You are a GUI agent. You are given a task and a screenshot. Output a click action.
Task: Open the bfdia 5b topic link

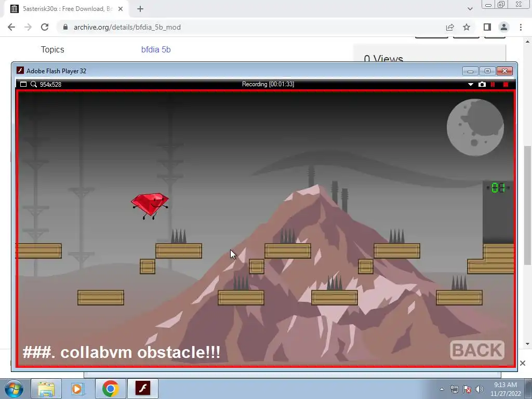(x=156, y=49)
